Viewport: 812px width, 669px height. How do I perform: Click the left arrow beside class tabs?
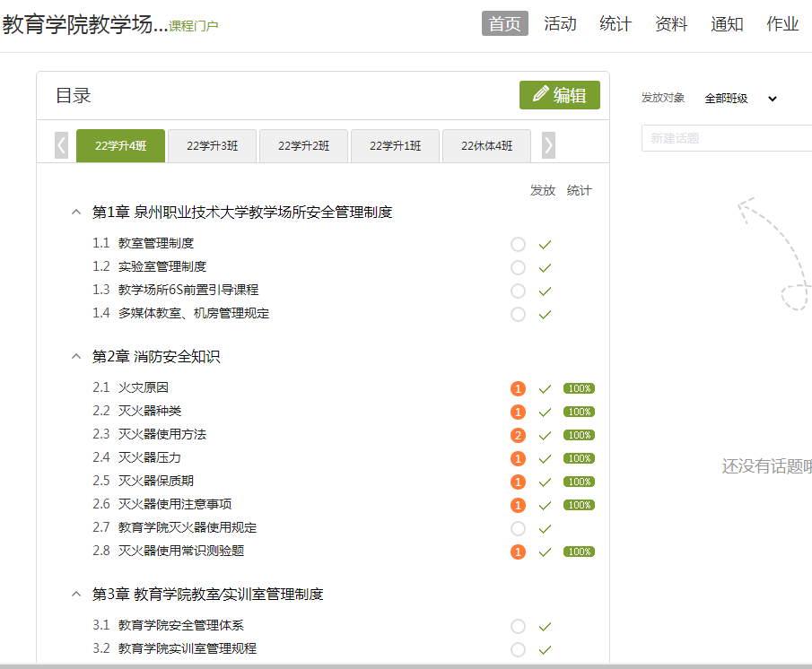(61, 145)
